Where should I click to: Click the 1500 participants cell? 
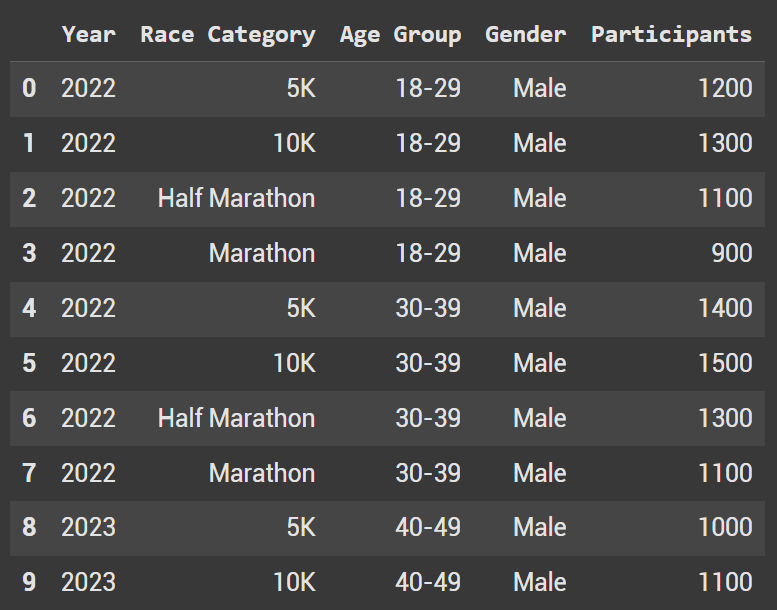click(726, 362)
